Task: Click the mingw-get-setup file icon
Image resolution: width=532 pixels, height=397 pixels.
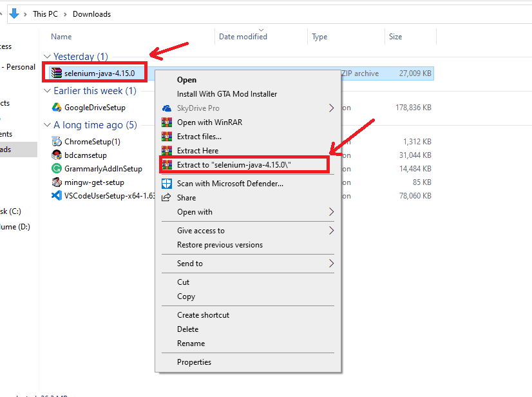Action: 57,182
